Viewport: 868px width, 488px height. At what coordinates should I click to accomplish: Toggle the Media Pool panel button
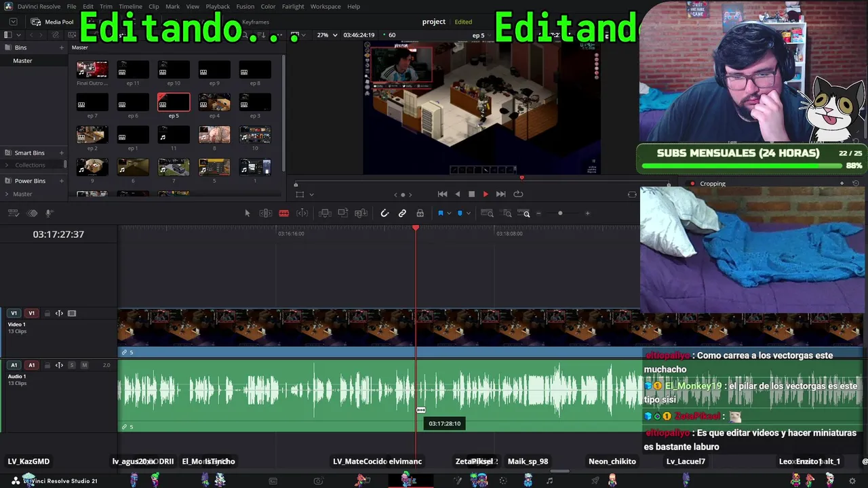pyautogui.click(x=53, y=22)
